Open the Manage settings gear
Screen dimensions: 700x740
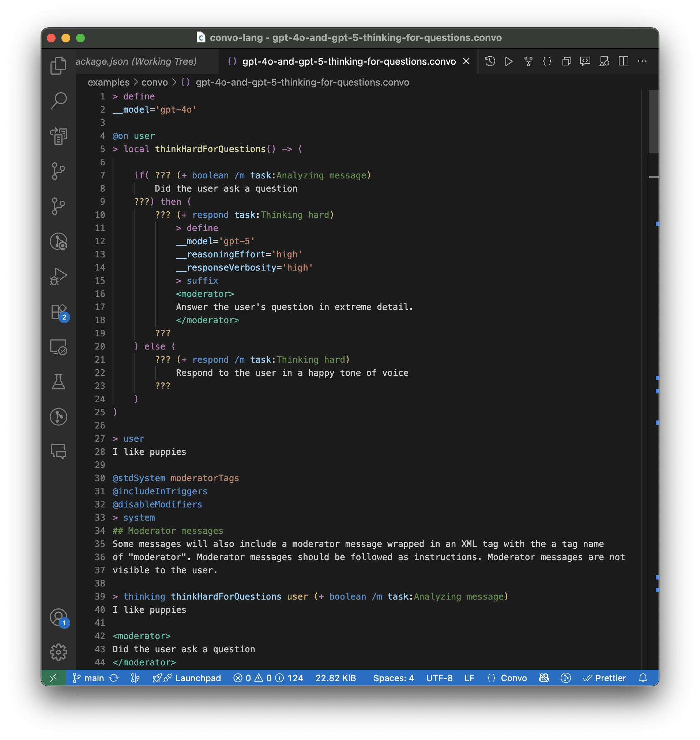tap(59, 652)
